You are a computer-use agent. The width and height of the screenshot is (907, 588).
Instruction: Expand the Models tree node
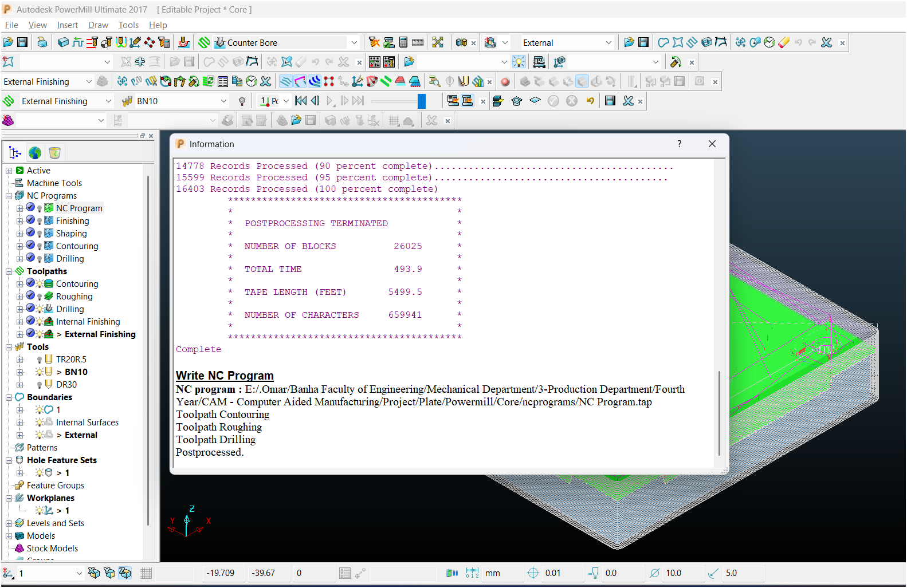9,536
